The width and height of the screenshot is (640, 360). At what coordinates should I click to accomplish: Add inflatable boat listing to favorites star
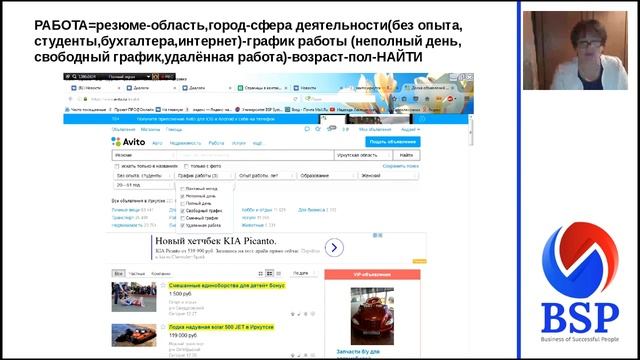point(163,327)
